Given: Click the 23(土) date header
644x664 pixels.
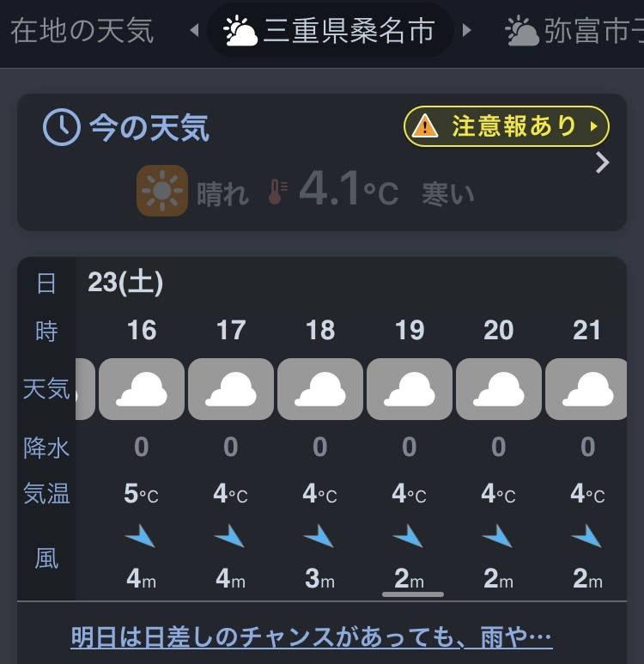Looking at the screenshot, I should [125, 283].
